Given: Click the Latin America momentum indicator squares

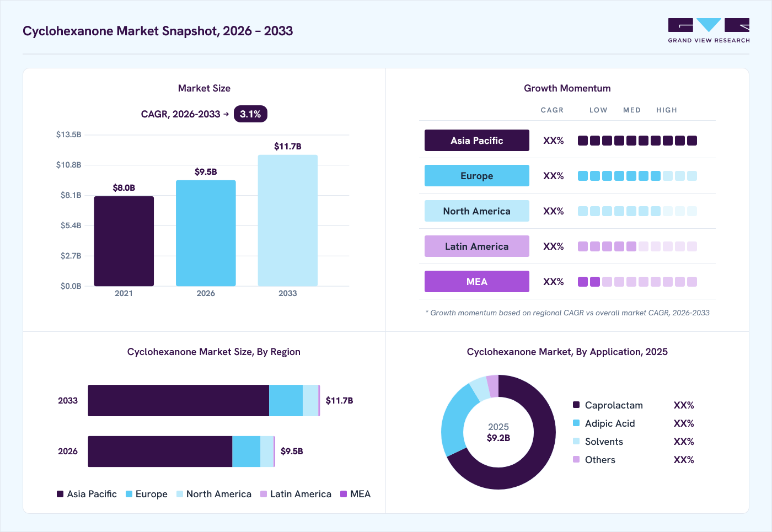Looking at the screenshot, I should click(x=637, y=246).
